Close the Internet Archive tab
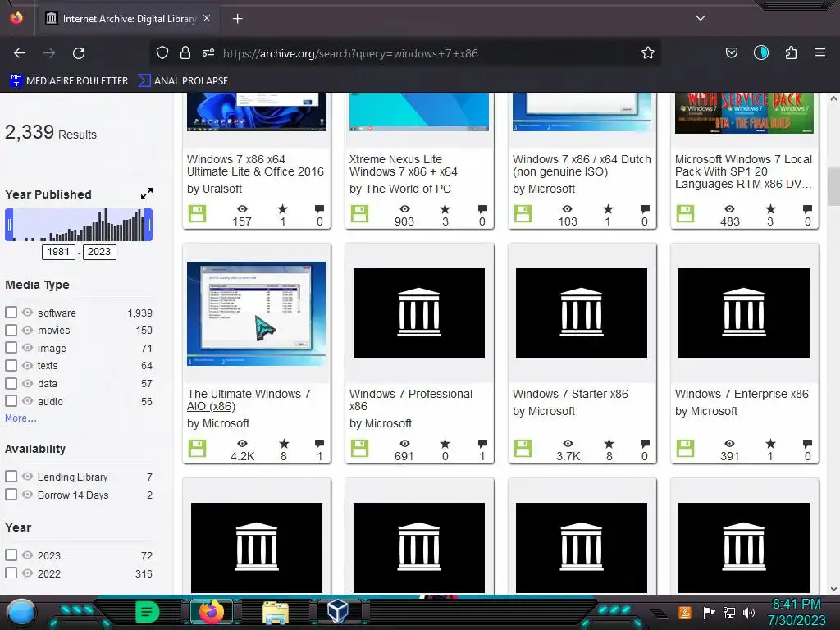The image size is (840, 630). coord(207,18)
